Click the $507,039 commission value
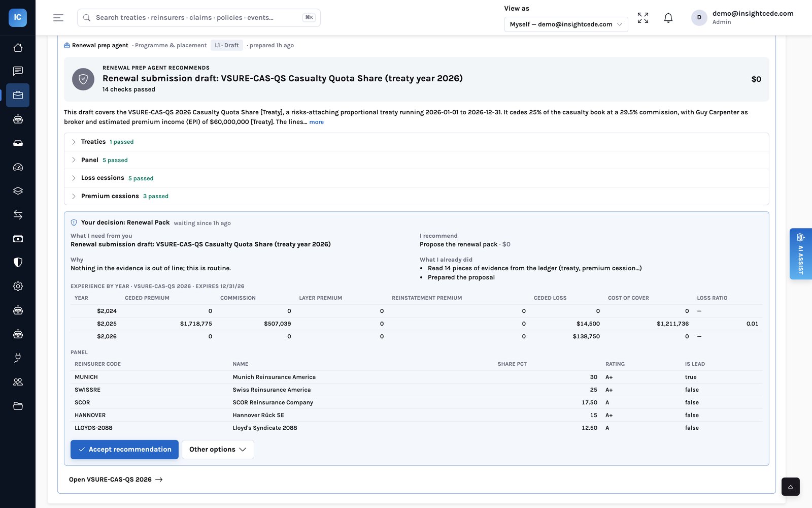This screenshot has height=508, width=812. tap(277, 324)
